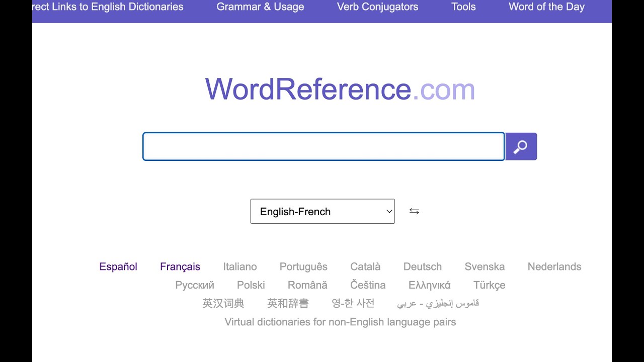Open the English-French dictionary dropdown
Image resolution: width=644 pixels, height=362 pixels.
[x=323, y=211]
